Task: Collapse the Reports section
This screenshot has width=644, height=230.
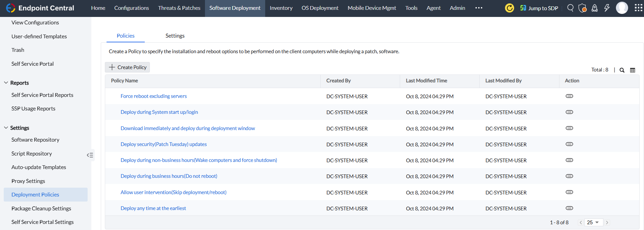Action: 6,83
